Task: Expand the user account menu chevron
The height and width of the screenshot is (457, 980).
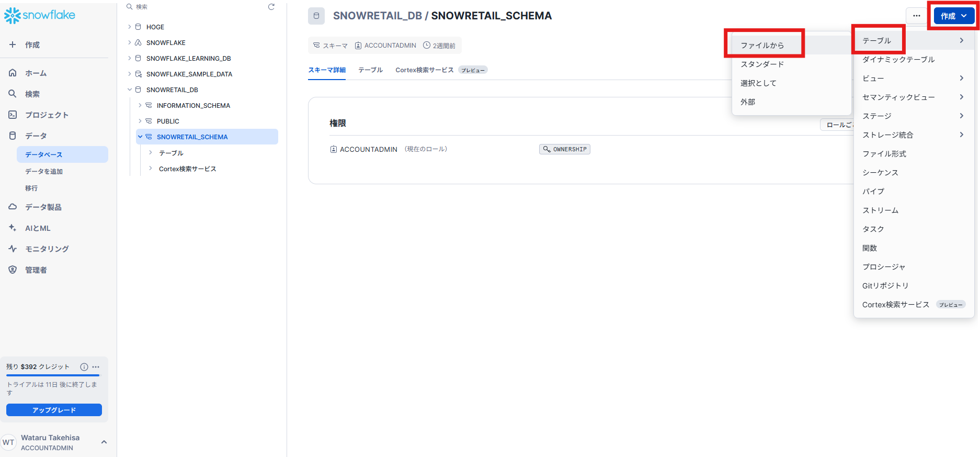Action: pyautogui.click(x=104, y=442)
